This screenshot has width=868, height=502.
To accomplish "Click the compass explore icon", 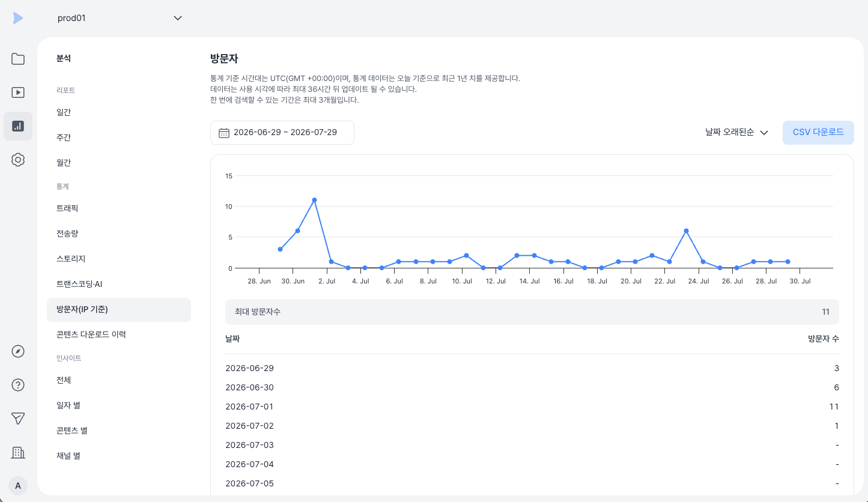I will click(18, 352).
